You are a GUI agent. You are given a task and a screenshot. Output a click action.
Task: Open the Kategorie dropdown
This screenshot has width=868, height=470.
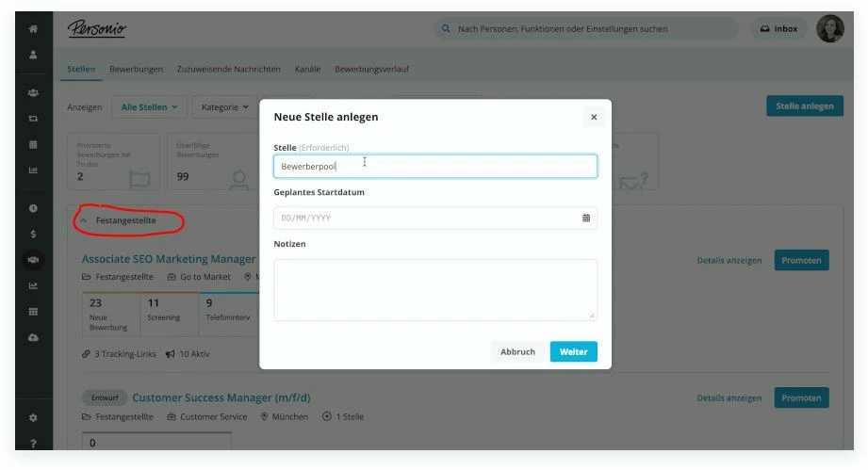pyautogui.click(x=224, y=106)
